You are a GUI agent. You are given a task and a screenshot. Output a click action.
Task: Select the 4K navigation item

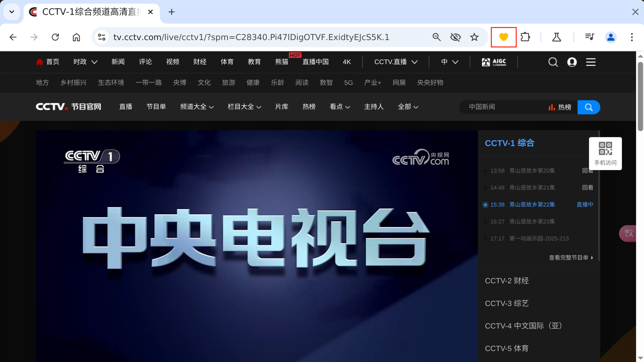[x=347, y=62]
